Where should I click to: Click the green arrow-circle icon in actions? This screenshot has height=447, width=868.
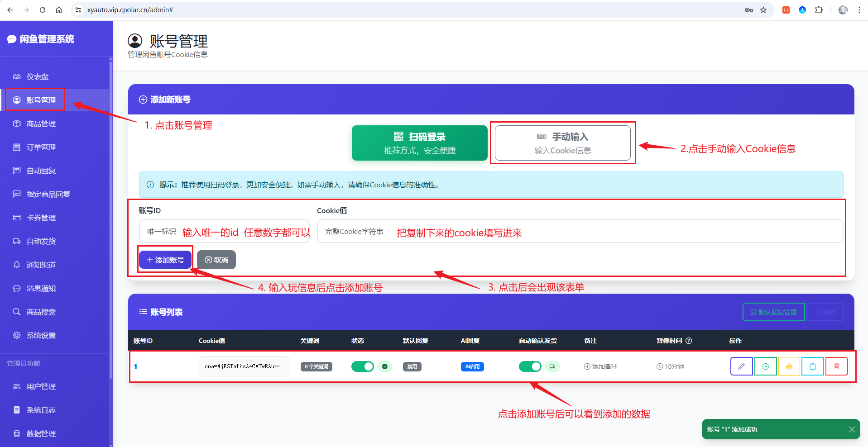[765, 366]
